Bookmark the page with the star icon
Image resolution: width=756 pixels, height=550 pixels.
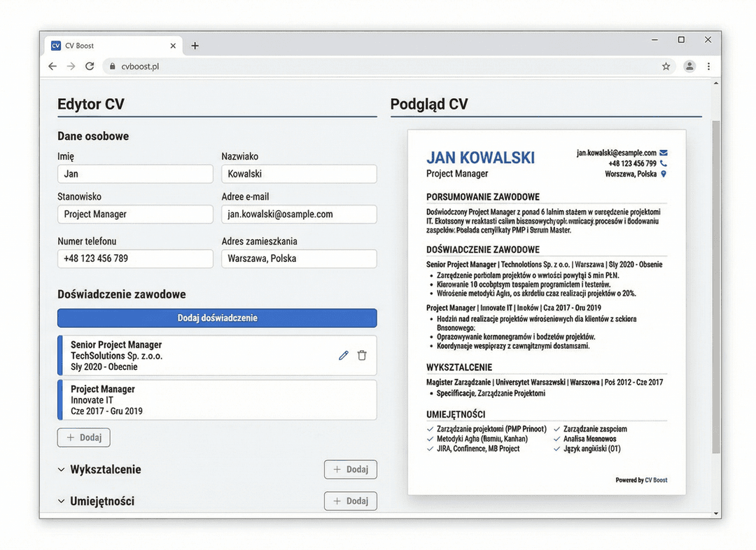666,66
